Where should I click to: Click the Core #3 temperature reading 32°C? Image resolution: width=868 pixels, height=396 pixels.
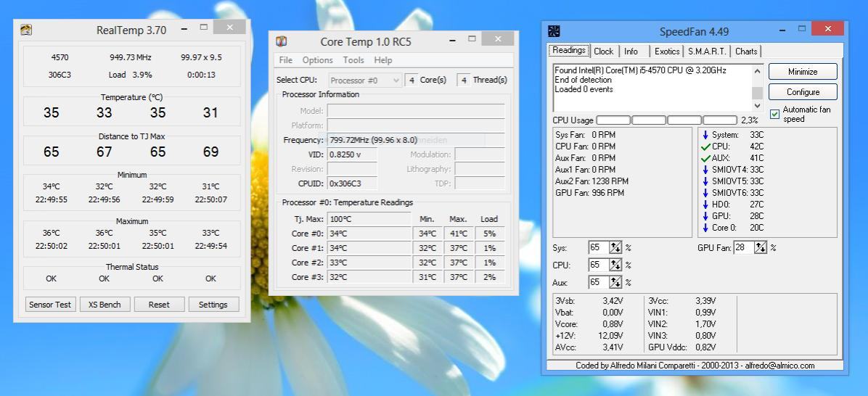(369, 276)
